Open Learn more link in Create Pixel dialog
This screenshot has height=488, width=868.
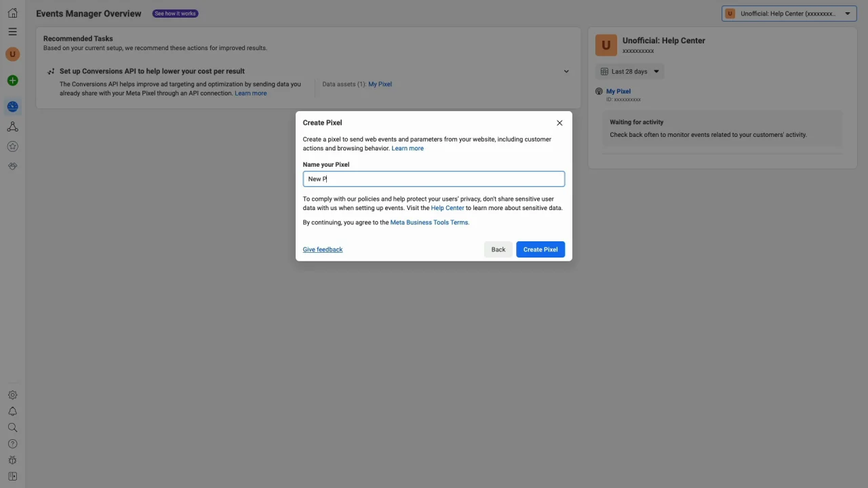point(408,148)
